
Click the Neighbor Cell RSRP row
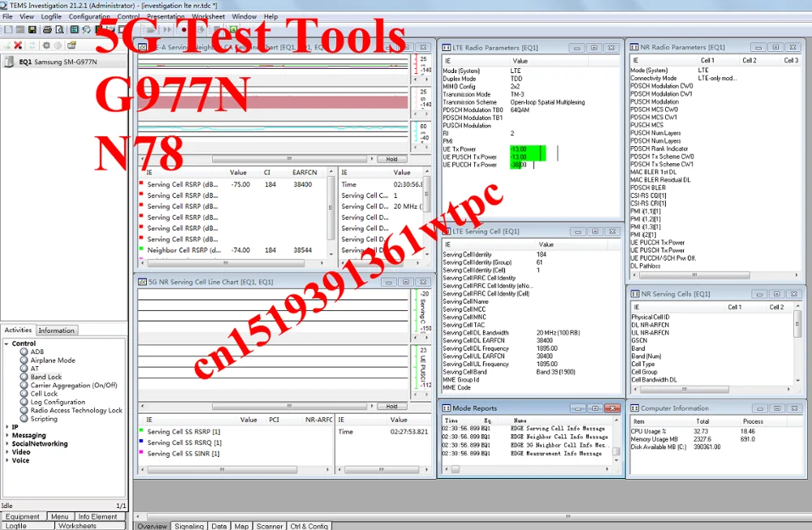pos(233,250)
